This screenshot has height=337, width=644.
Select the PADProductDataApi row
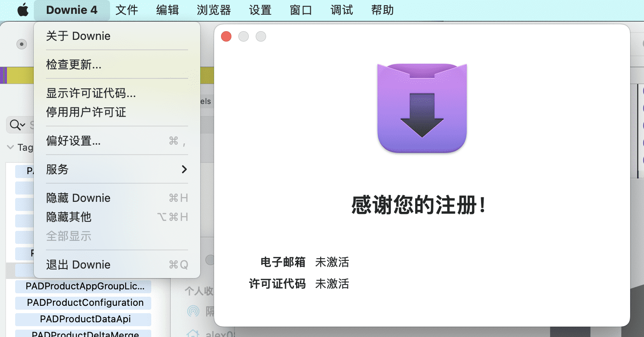(x=83, y=319)
